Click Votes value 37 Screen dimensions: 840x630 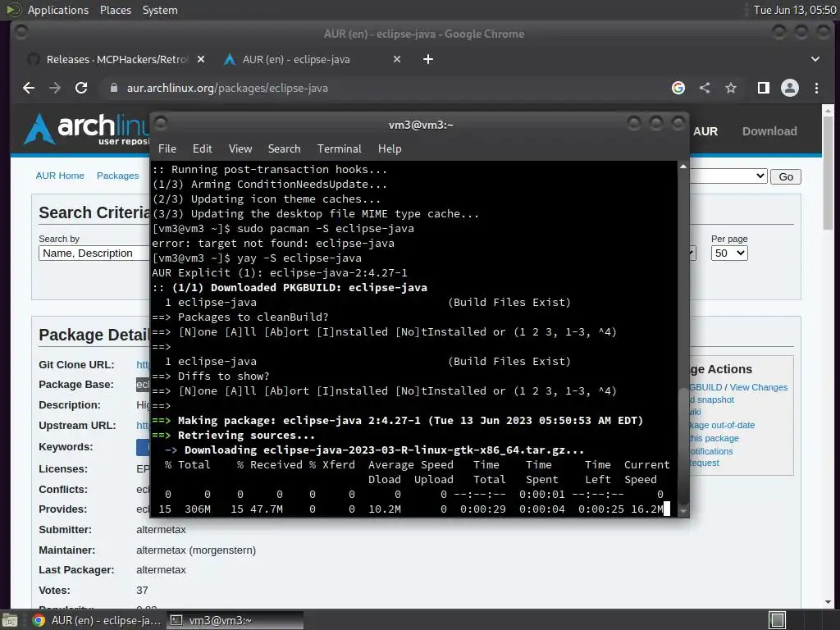[142, 591]
